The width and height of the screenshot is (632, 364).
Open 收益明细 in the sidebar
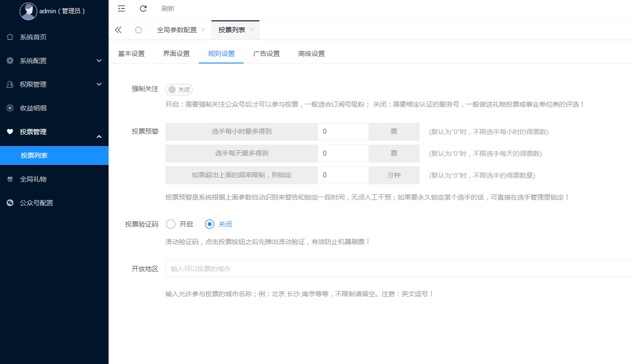(33, 108)
